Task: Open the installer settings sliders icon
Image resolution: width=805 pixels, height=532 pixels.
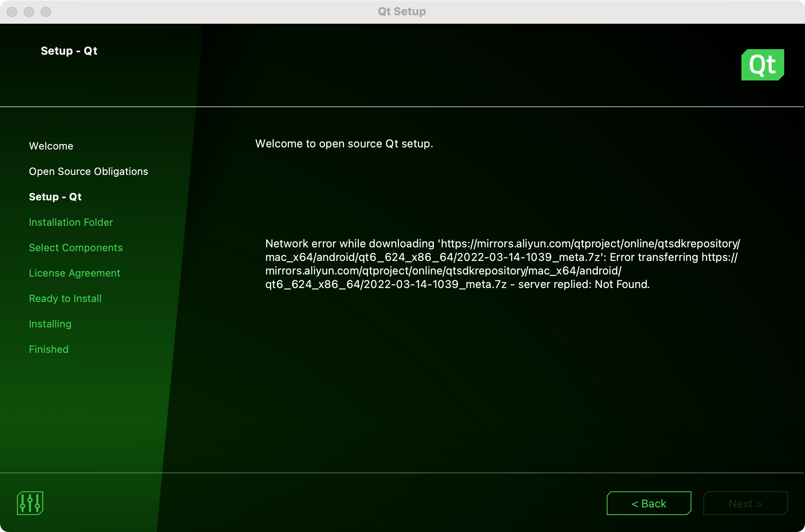Action: click(30, 503)
